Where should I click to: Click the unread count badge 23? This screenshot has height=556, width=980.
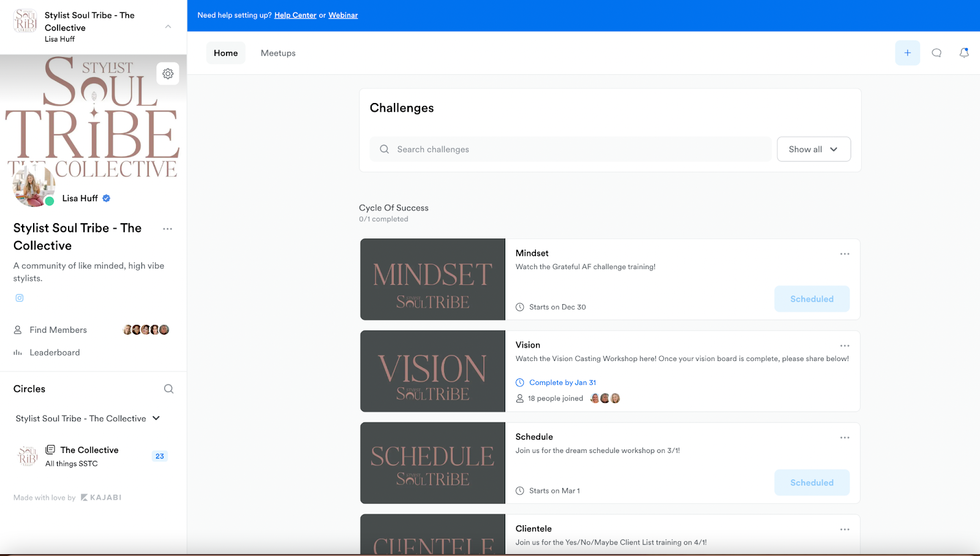(159, 456)
